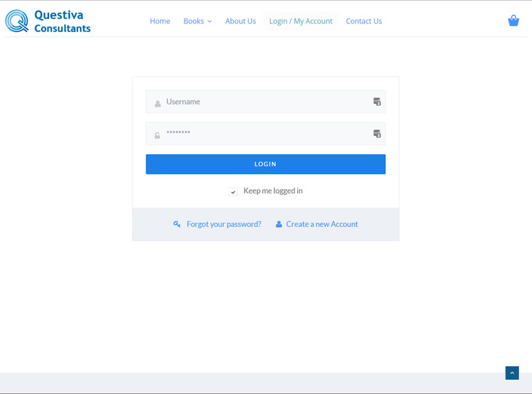Viewport: 532px width, 394px height.
Task: Focus the Username text field
Action: coord(264,102)
